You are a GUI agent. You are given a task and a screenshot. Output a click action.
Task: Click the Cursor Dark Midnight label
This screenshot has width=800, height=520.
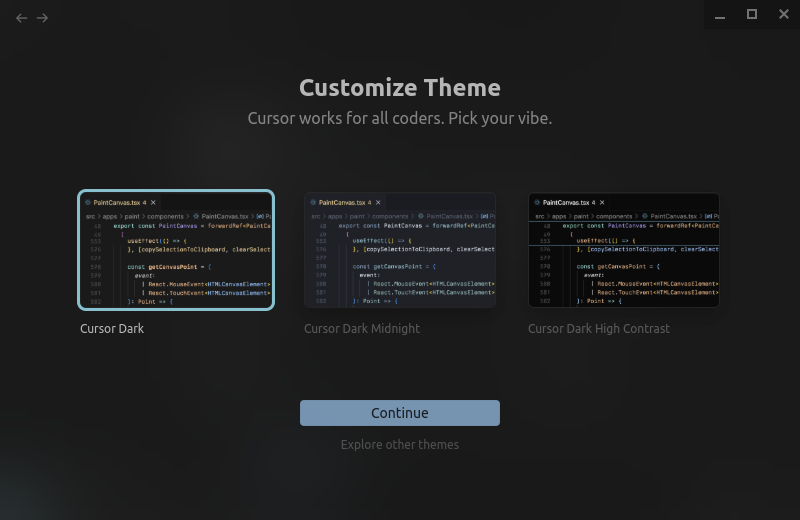pyautogui.click(x=362, y=329)
